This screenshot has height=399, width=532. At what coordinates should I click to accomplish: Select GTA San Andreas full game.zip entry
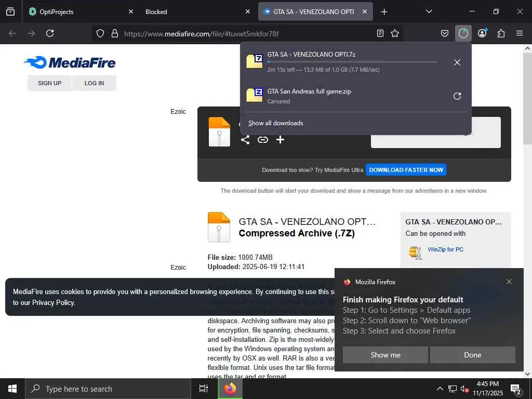(x=344, y=96)
